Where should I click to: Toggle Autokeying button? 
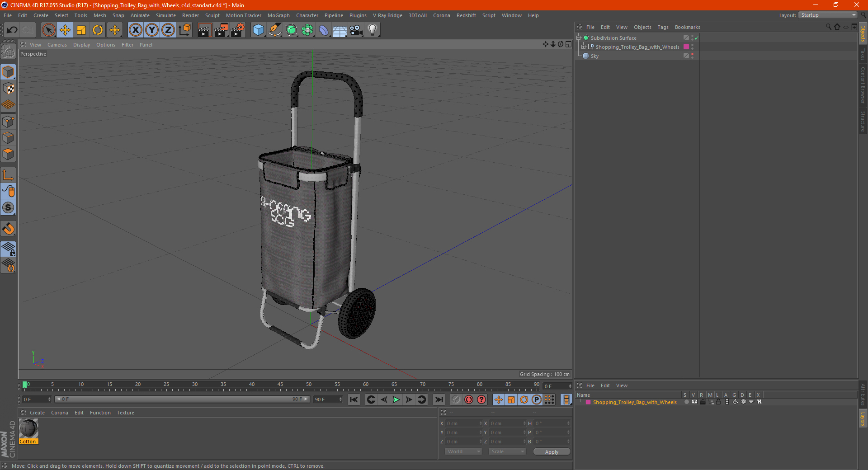[x=469, y=399]
